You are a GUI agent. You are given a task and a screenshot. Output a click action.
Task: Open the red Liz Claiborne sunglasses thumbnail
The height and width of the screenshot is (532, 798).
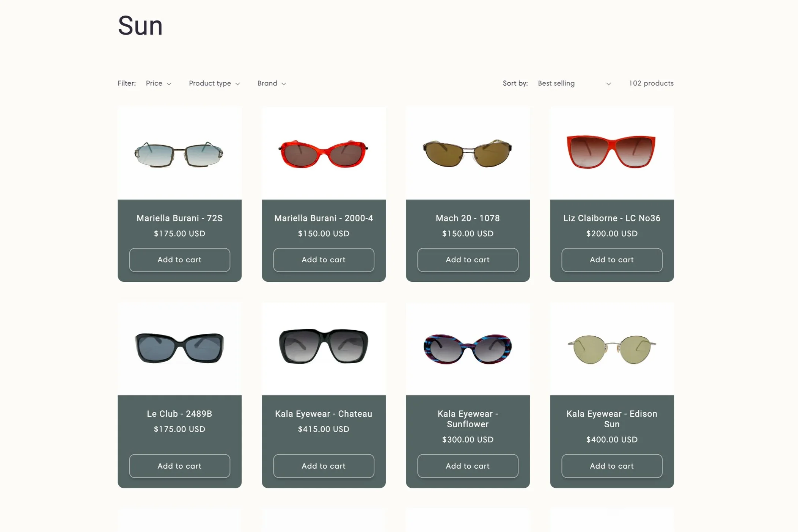(x=612, y=152)
